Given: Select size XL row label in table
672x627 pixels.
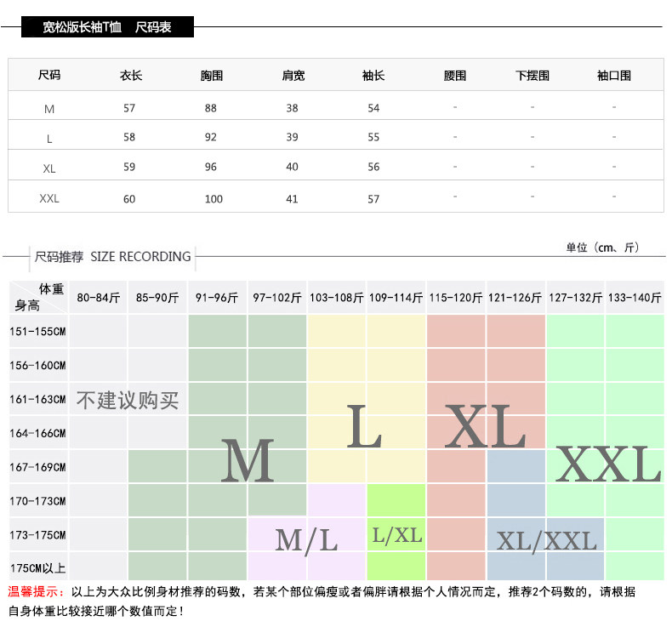Looking at the screenshot, I should (x=49, y=168).
